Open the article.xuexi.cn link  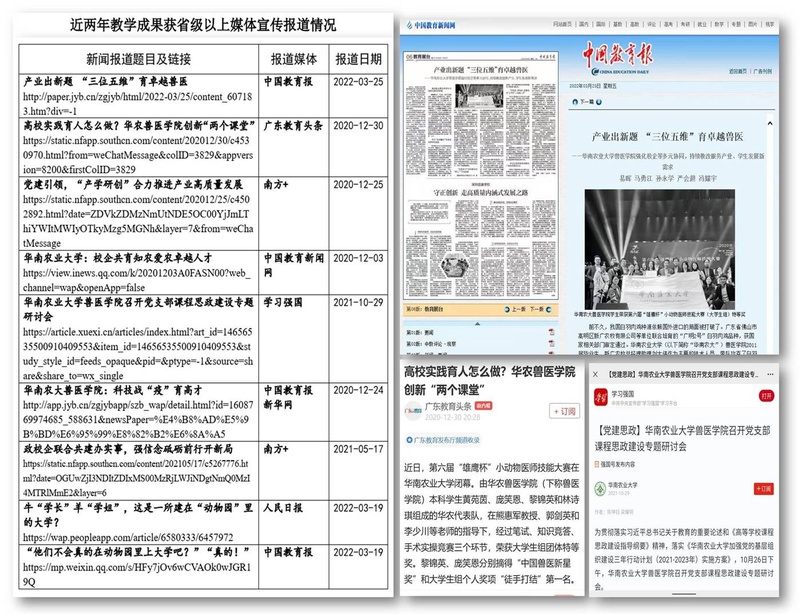[138, 354]
